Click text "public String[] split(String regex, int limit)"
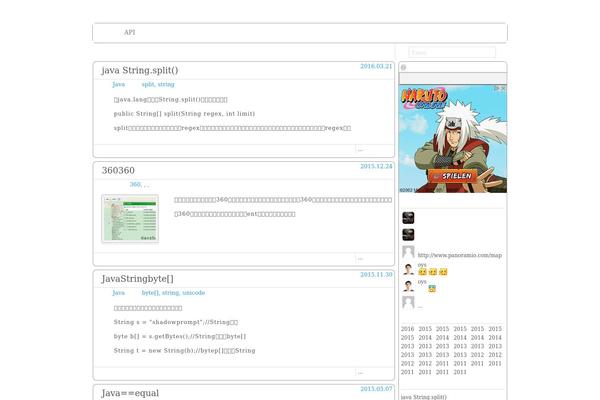Screen dimensions: 600x400 [184, 114]
